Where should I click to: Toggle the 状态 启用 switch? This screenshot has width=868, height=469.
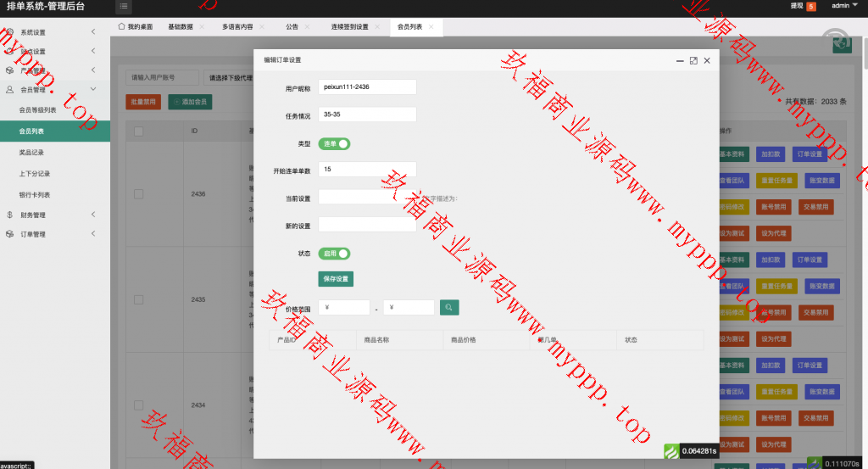tap(334, 253)
